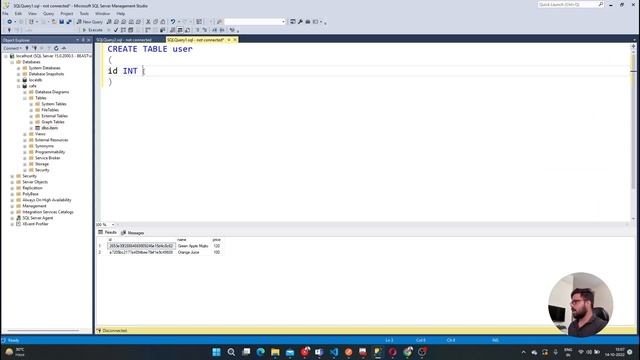Expand the localdb database node
640x360 pixels.
18,80
